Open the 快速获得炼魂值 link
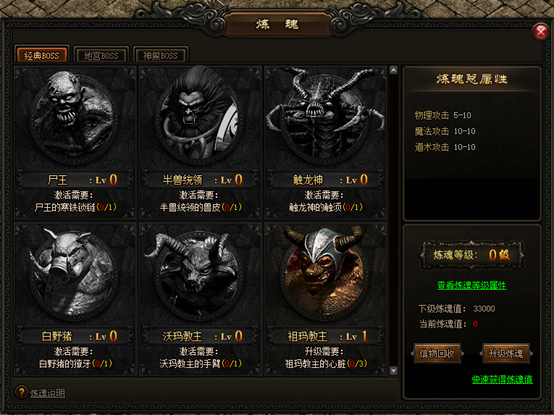Viewport: 554px width, 415px height. [502, 379]
